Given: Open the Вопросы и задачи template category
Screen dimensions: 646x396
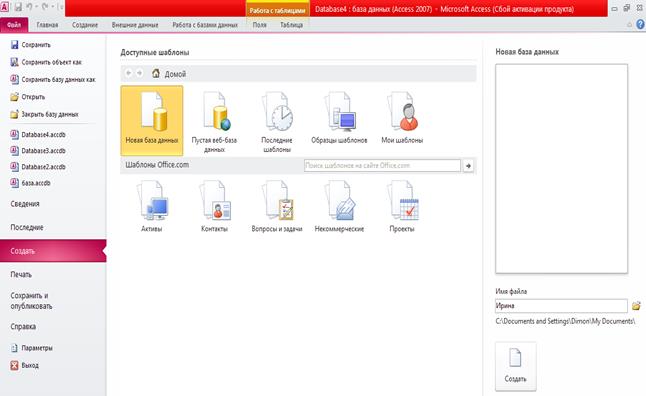Looking at the screenshot, I should pyautogui.click(x=277, y=206).
